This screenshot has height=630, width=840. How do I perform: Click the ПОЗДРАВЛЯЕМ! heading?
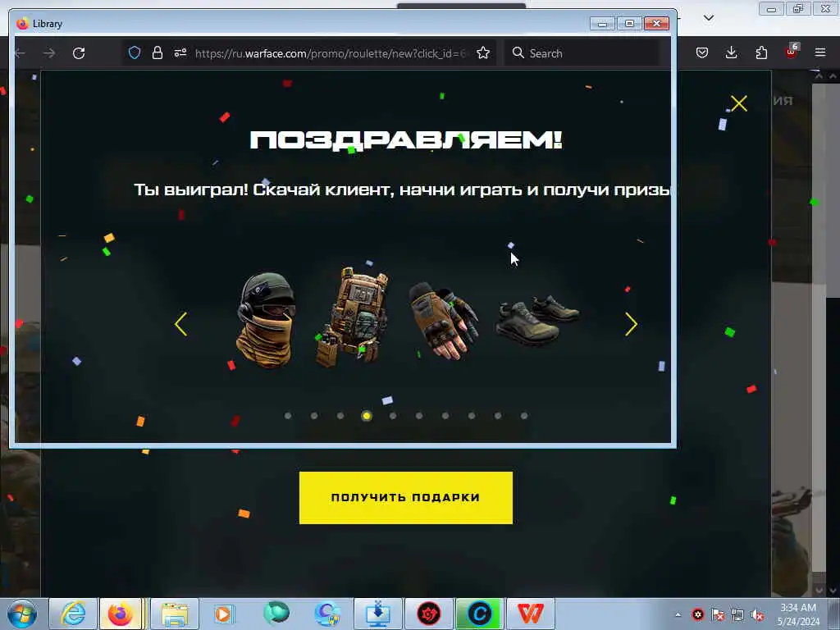click(x=405, y=139)
